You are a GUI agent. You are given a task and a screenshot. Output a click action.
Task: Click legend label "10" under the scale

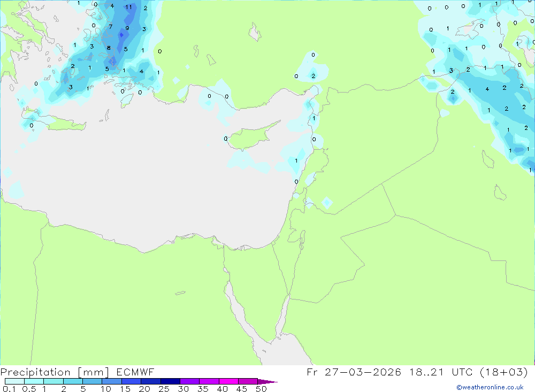[106, 389]
